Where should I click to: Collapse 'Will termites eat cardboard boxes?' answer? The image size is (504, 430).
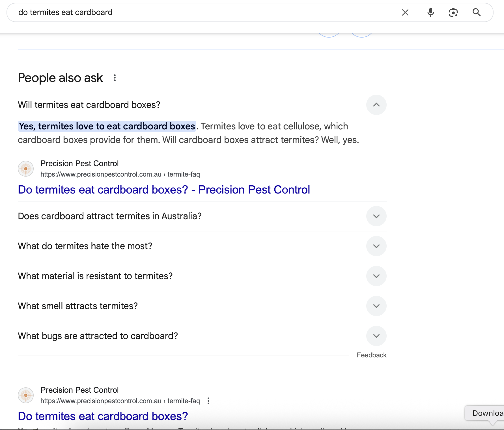pyautogui.click(x=376, y=105)
